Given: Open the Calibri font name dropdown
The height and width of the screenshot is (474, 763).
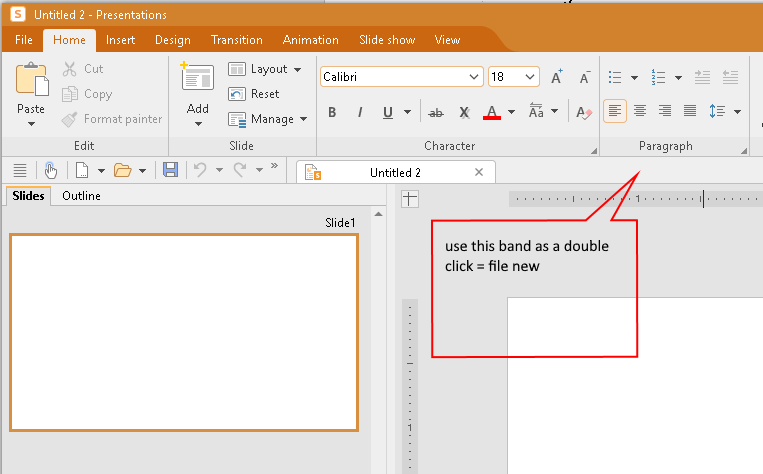Looking at the screenshot, I should 474,77.
